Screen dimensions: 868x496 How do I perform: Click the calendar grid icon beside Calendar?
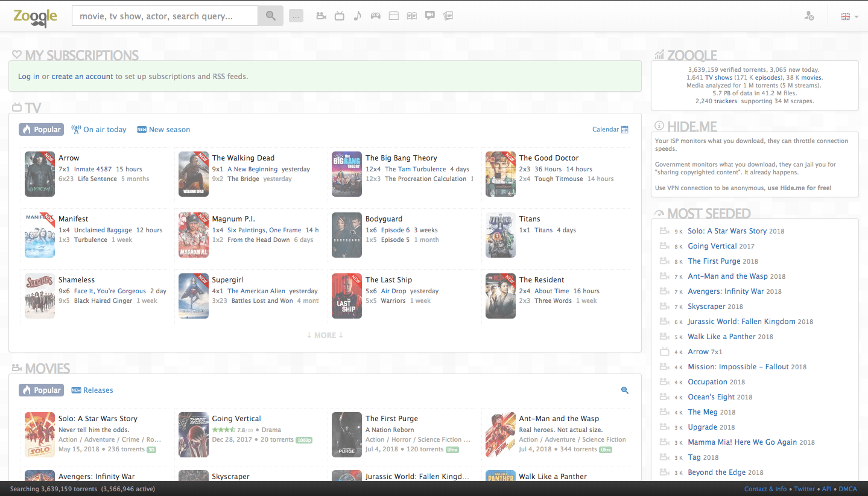625,130
